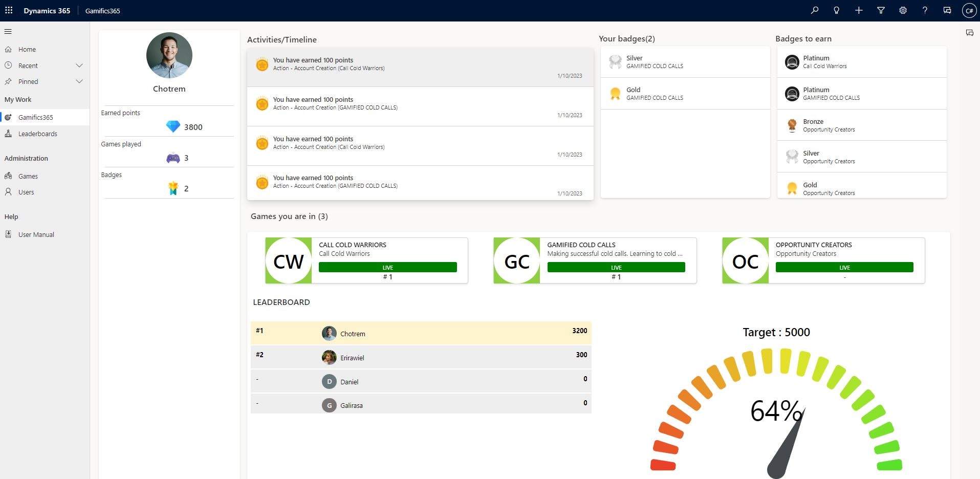Open the search magnifier in the top bar
This screenshot has height=479, width=980.
point(814,10)
